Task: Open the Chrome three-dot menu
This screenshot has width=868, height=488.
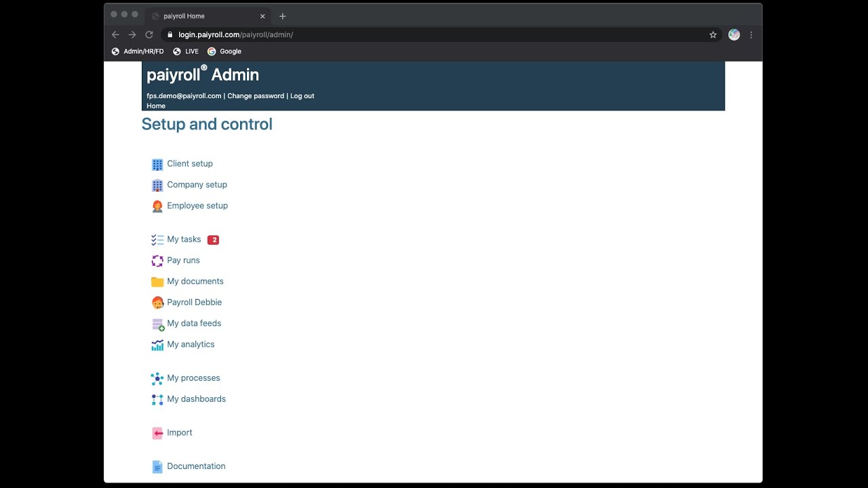Action: click(x=751, y=35)
